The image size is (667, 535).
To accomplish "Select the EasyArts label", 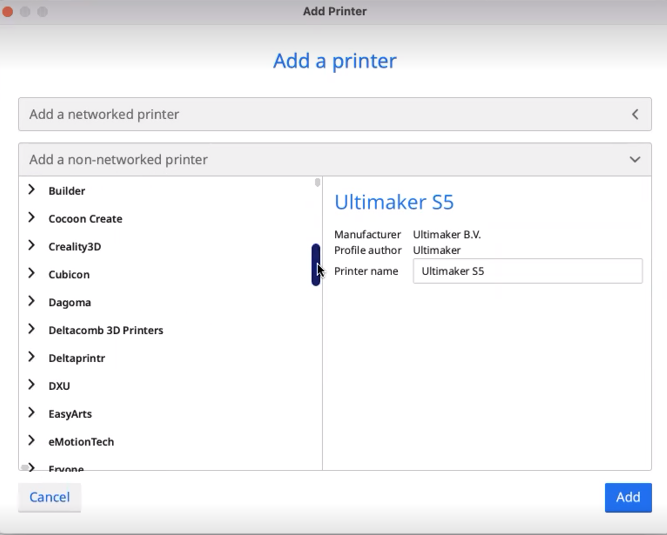I will pyautogui.click(x=70, y=414).
